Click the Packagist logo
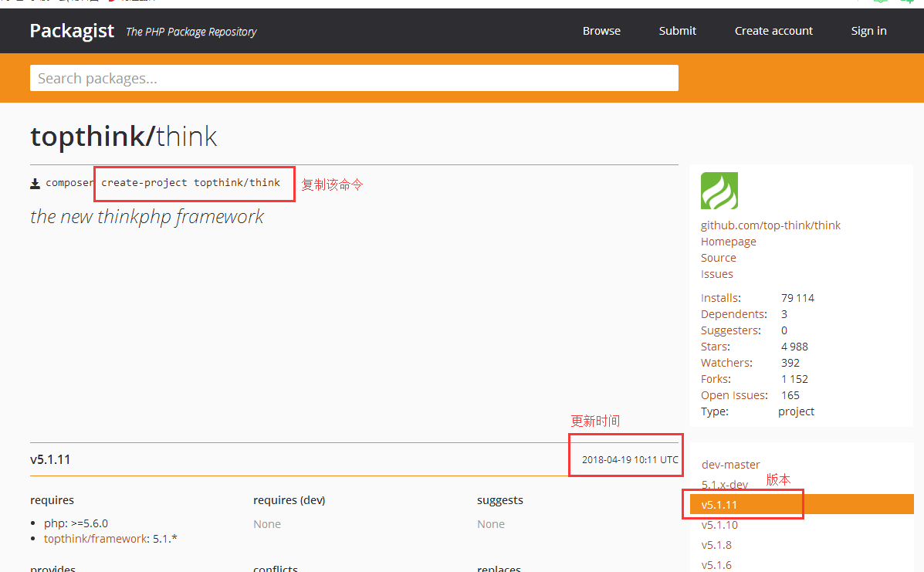Image resolution: width=924 pixels, height=572 pixels. [72, 31]
